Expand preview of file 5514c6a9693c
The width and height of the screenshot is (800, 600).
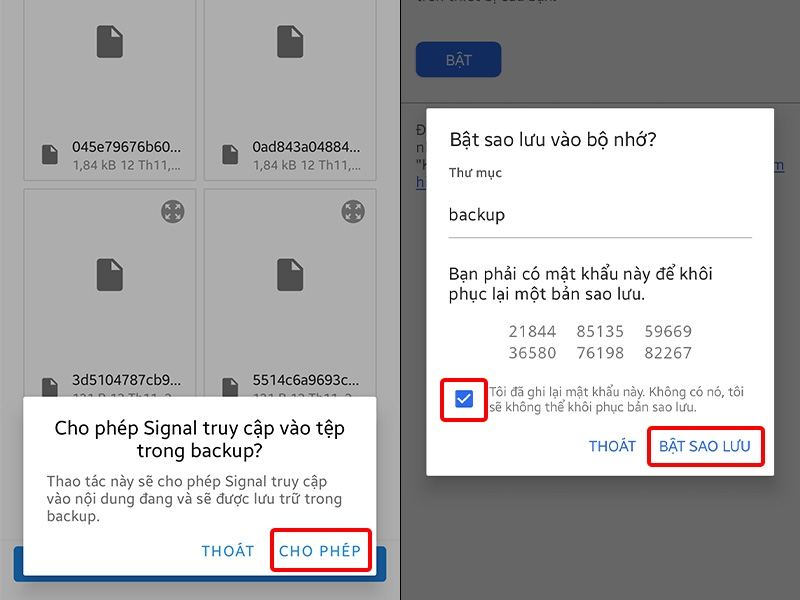(x=353, y=211)
